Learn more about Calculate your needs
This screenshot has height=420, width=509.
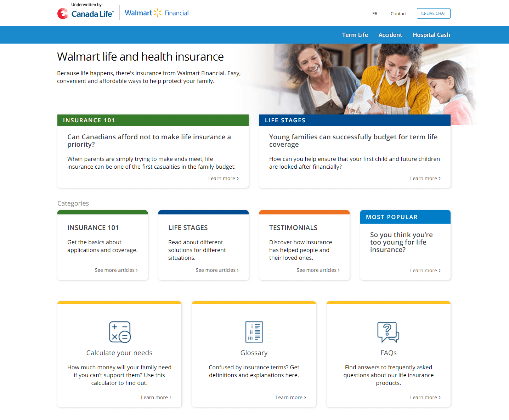[156, 397]
